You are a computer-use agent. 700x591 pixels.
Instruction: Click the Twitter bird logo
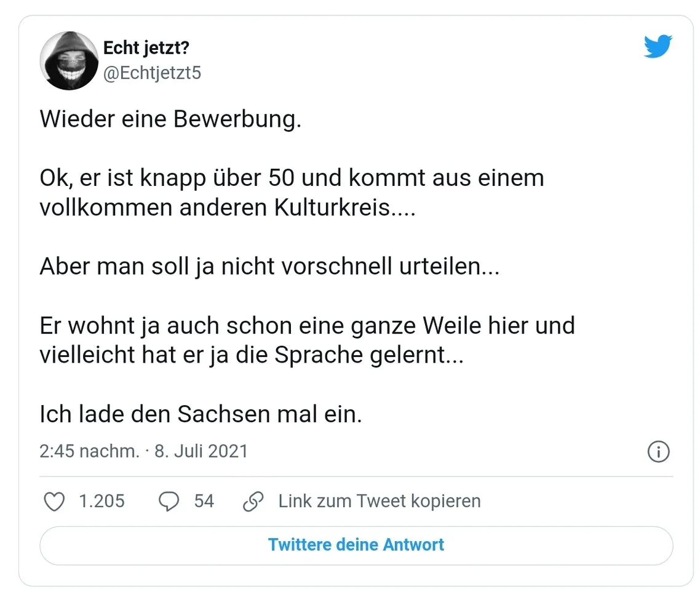[x=658, y=47]
